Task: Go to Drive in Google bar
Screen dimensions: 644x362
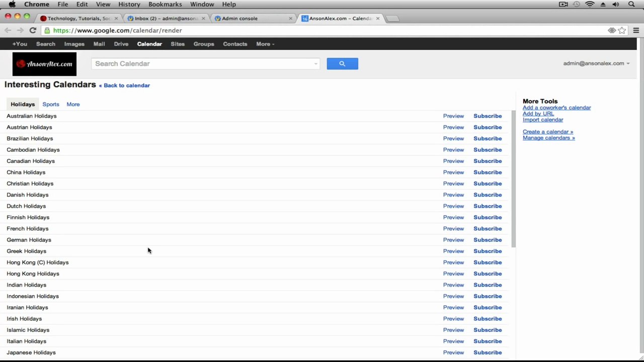Action: [x=121, y=44]
